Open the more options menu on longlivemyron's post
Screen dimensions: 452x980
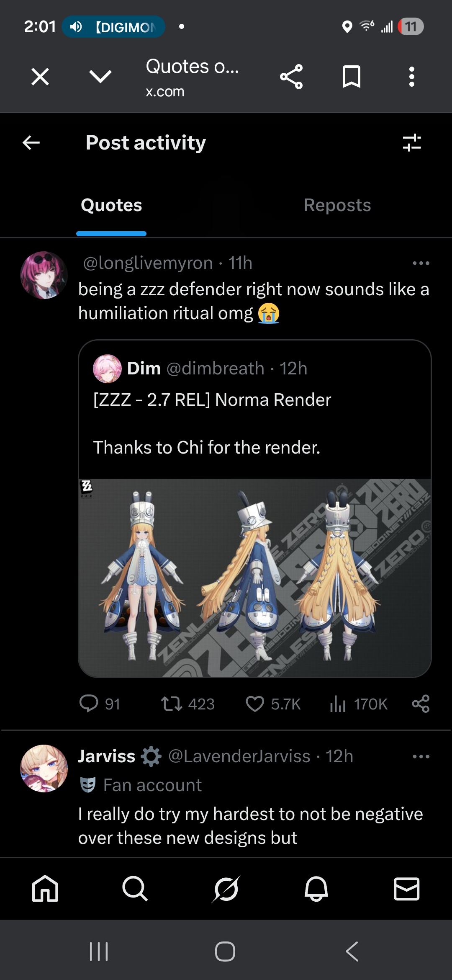coord(421,263)
